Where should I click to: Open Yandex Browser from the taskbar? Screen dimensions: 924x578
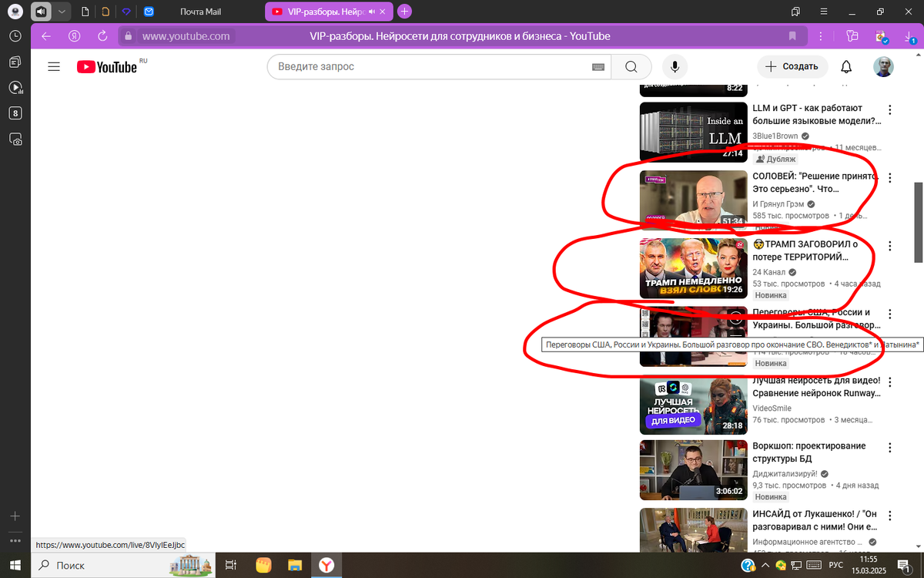[x=327, y=566]
